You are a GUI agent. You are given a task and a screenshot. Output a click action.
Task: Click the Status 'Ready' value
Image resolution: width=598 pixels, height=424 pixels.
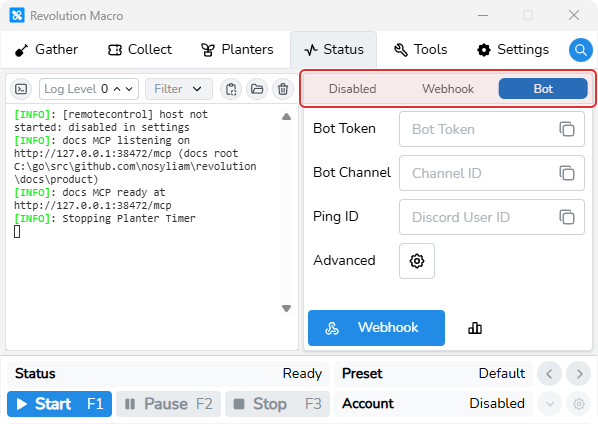tap(302, 374)
